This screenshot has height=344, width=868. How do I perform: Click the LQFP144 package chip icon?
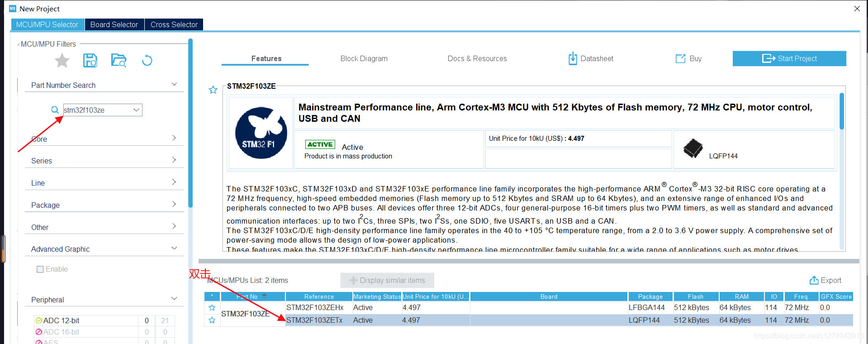pyautogui.click(x=693, y=148)
